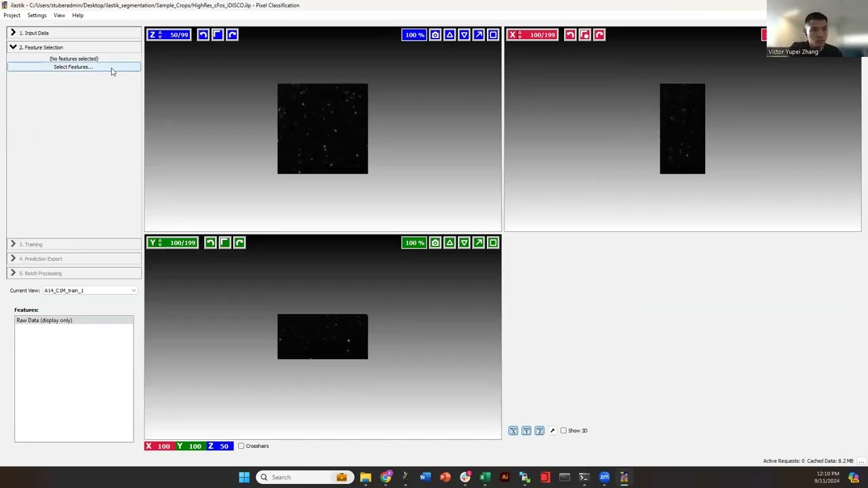Click the cached data details button in status bar
This screenshot has height=488, width=868.
point(861,461)
